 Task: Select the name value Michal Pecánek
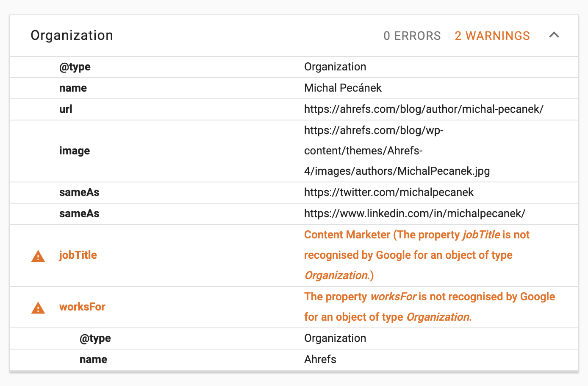coord(343,88)
